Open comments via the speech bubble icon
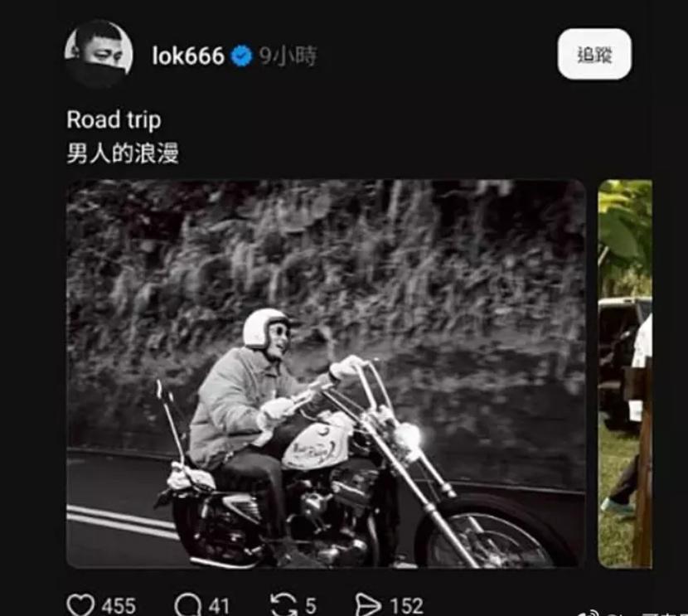688x616 pixels. tap(186, 605)
